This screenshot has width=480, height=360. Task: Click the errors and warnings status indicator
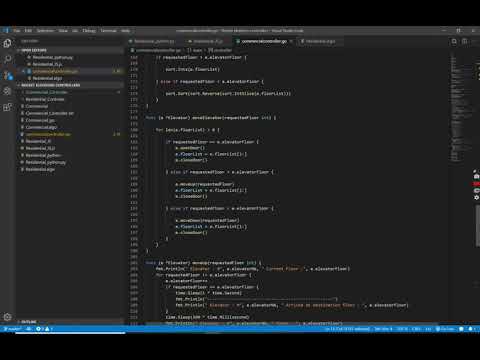pyautogui.click(x=44, y=329)
